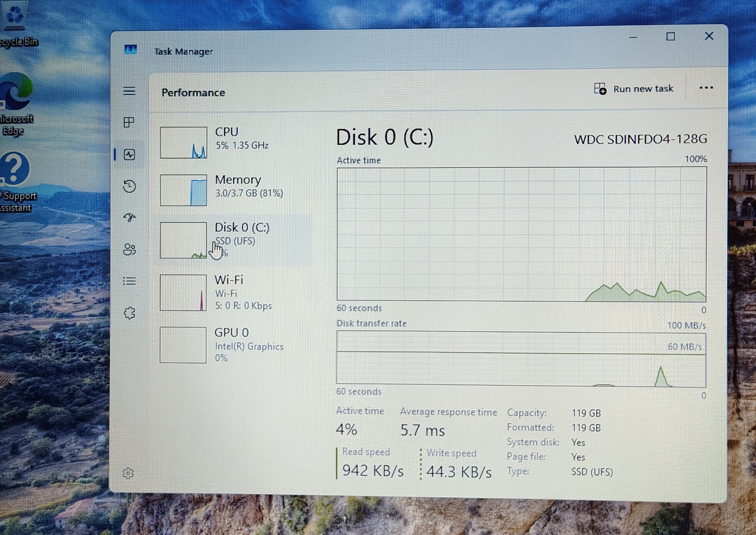Open Task Manager settings gear
This screenshot has width=756, height=535.
point(128,473)
